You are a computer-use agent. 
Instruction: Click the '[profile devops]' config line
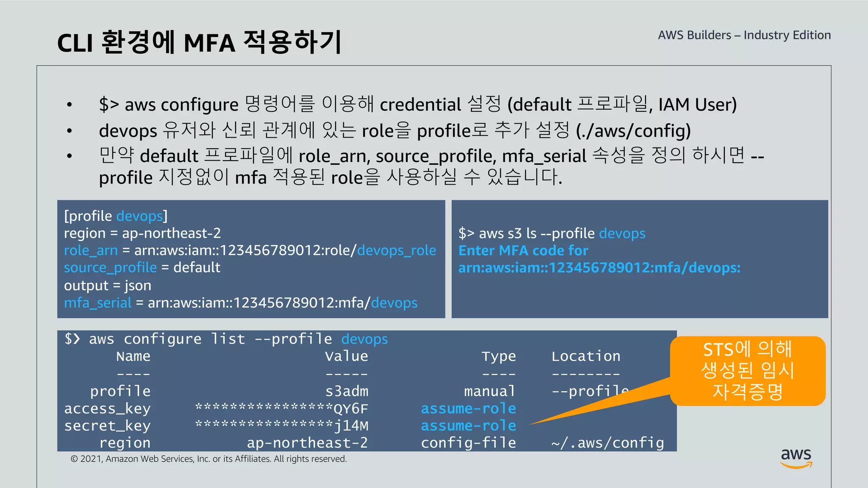tap(116, 216)
